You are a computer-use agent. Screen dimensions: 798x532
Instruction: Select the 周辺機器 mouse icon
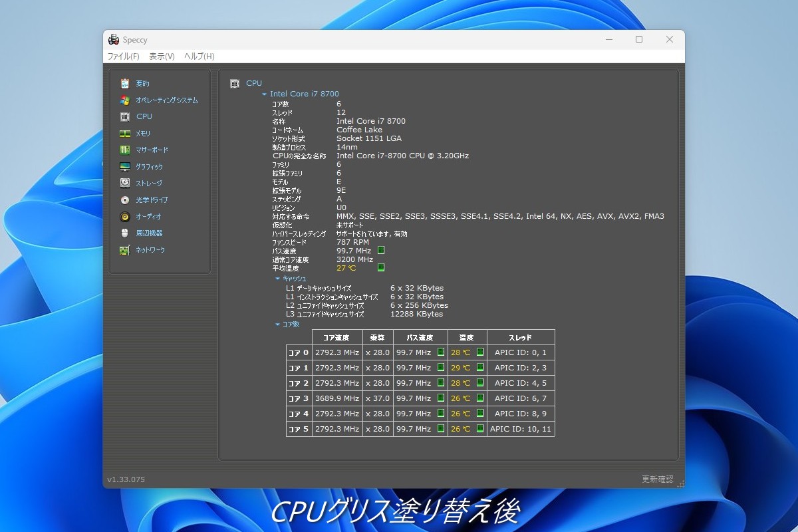124,233
